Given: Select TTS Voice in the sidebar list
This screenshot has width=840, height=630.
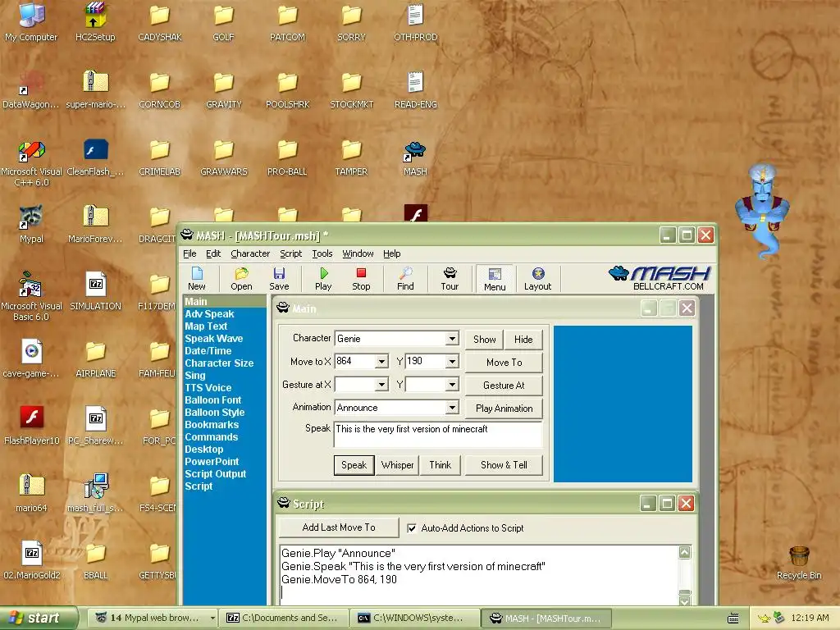Looking at the screenshot, I should 208,388.
